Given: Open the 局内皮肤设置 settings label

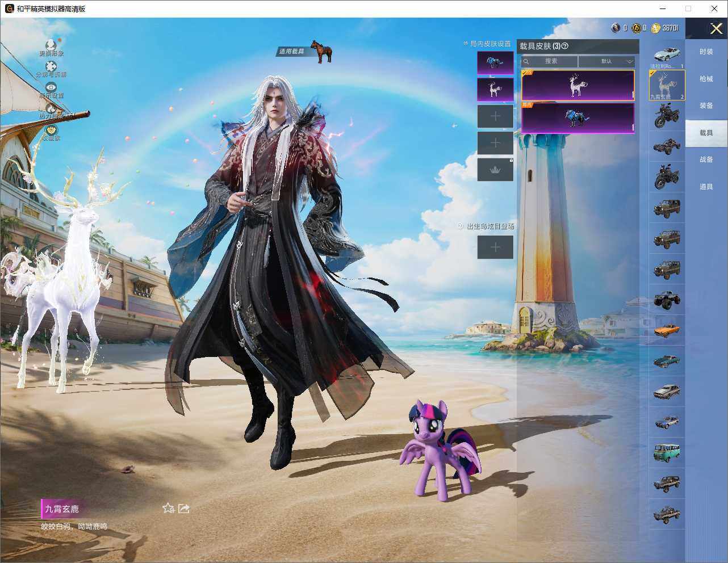Looking at the screenshot, I should point(490,43).
